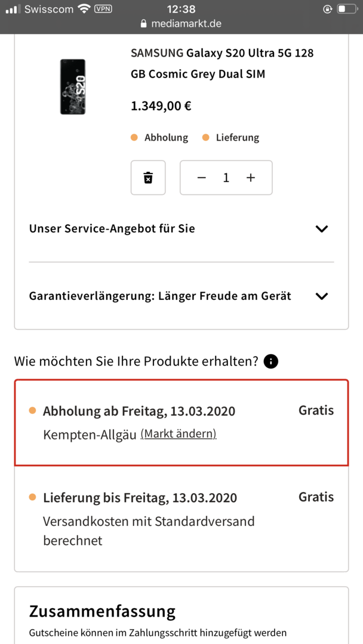
Task: Tap the quantity value field showing 1
Action: 226,178
